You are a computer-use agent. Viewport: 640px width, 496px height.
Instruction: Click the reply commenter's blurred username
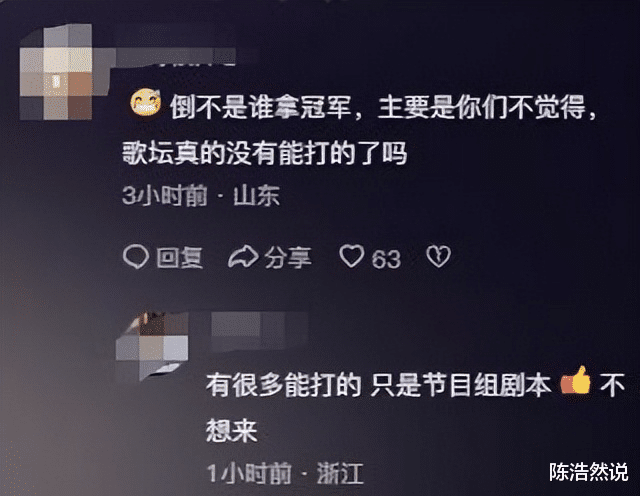pos(258,330)
